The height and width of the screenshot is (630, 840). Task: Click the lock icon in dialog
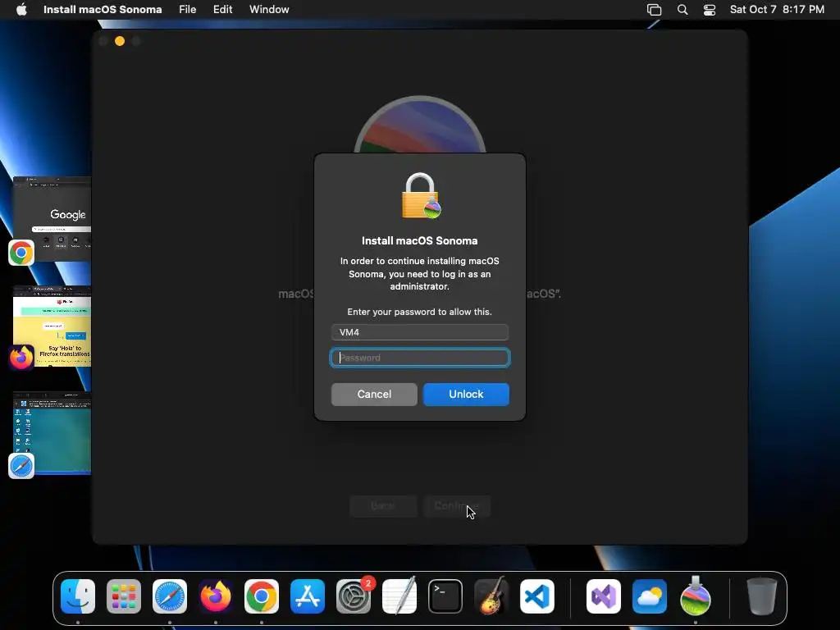[421, 195]
